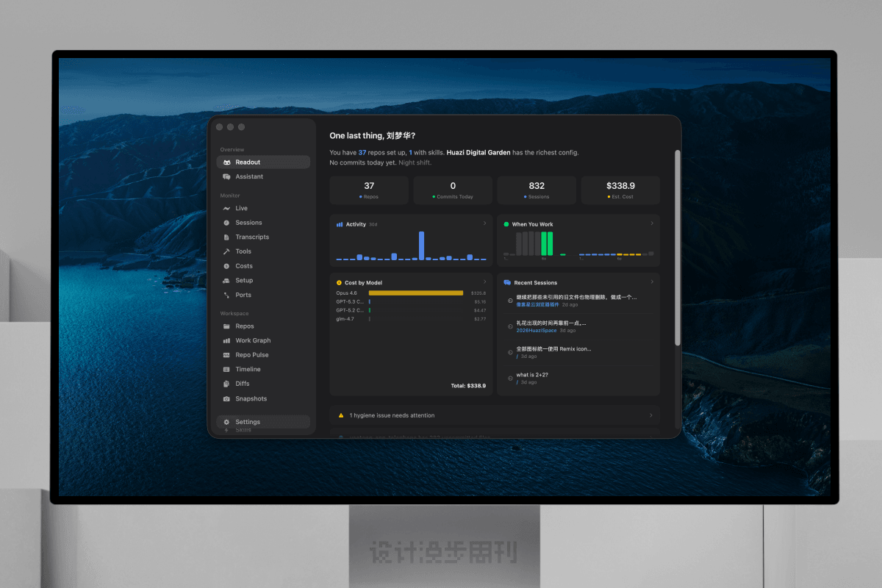Viewport: 882px width, 588px height.
Task: Select the Tools hammer icon
Action: (x=226, y=251)
